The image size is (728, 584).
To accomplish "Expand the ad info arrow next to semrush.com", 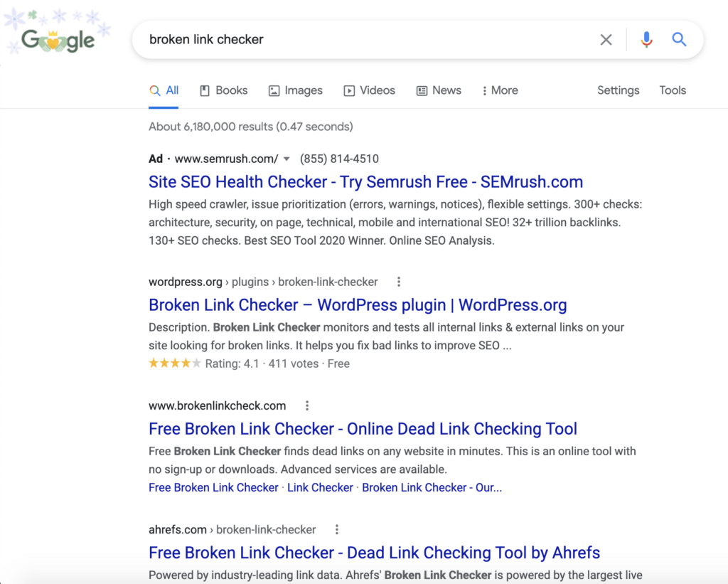I will tap(286, 159).
